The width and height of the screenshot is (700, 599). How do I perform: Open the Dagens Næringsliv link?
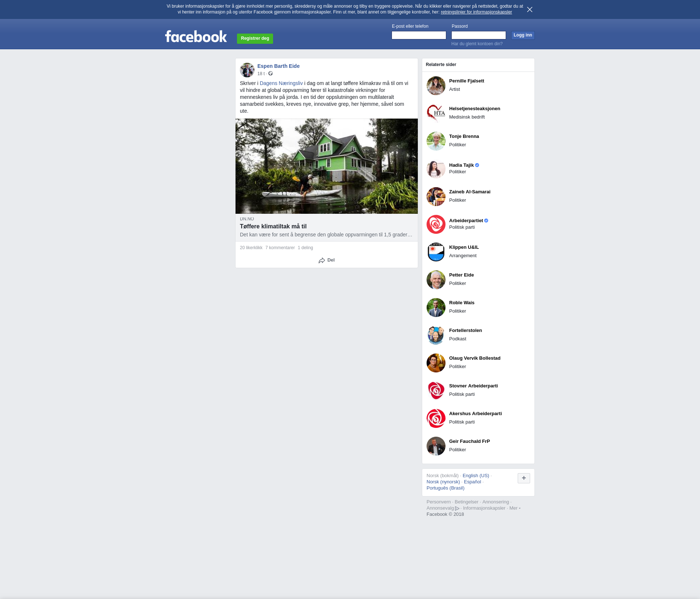[281, 83]
